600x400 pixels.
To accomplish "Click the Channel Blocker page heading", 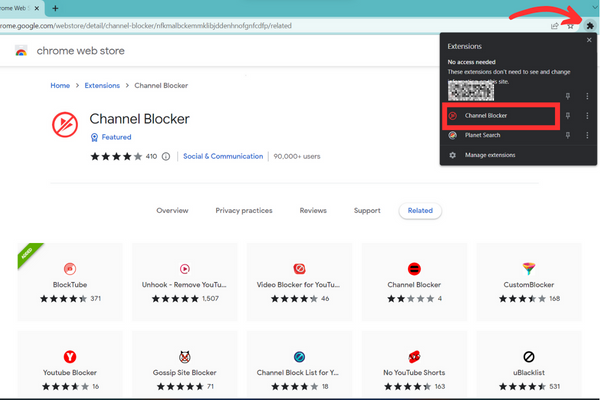I will [x=139, y=119].
